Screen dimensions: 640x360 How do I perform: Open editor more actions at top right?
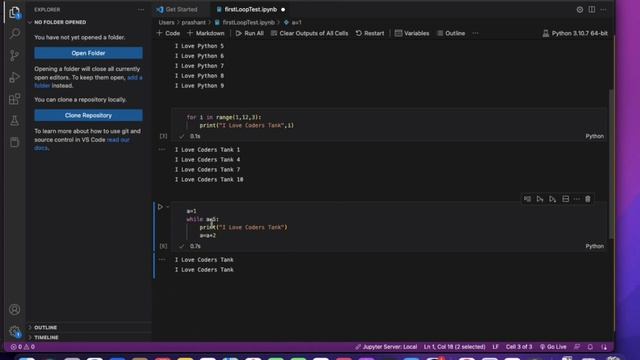(x=603, y=9)
